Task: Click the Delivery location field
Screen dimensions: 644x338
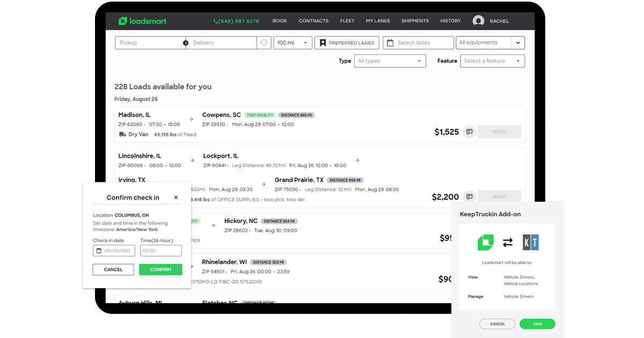Action: [222, 43]
